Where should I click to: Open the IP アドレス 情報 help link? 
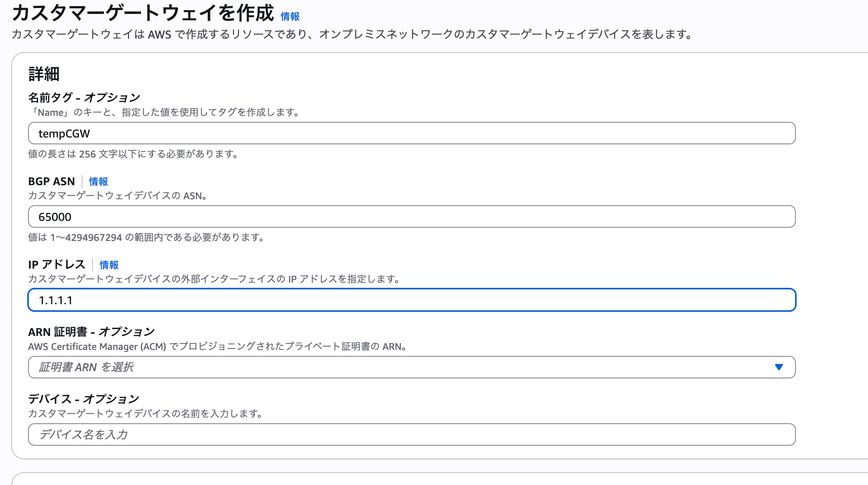(109, 265)
